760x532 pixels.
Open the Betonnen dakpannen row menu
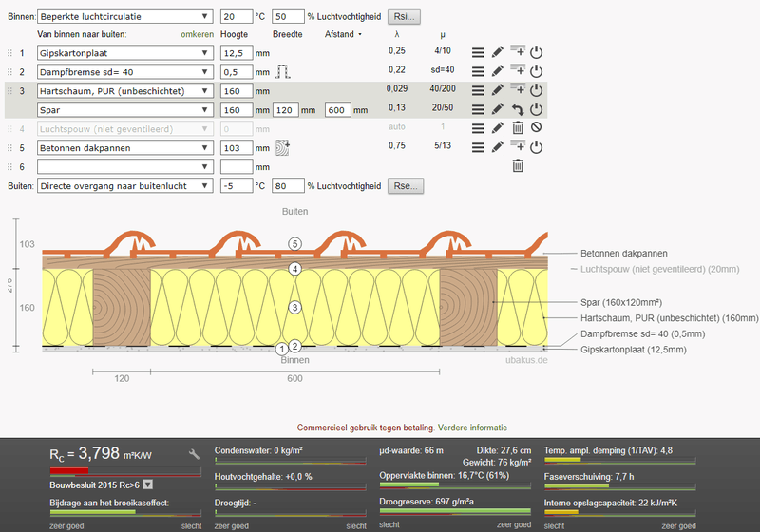click(x=478, y=147)
